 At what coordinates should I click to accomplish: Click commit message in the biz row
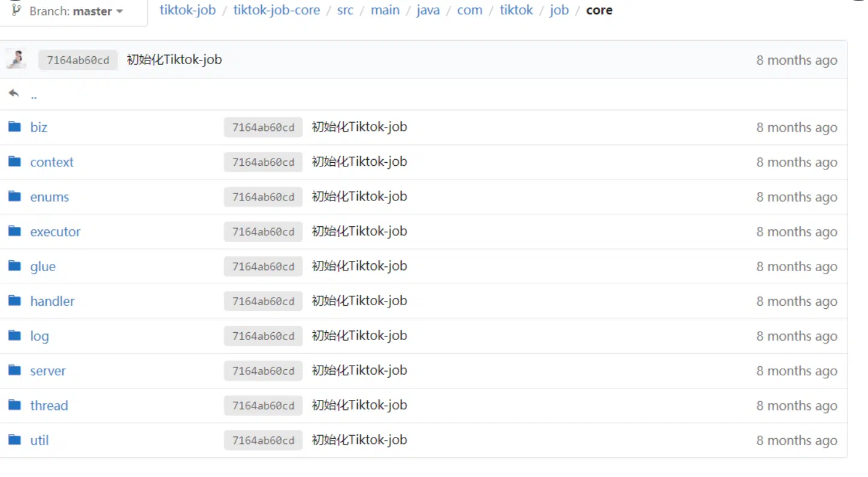tap(359, 126)
